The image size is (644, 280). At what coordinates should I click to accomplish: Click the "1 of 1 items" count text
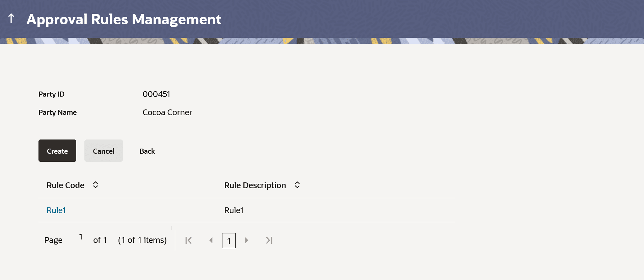point(142,240)
